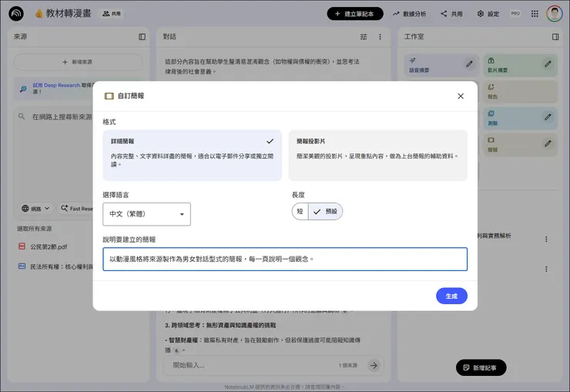Select the 簡報投影片 format option
Viewport: 570px width, 392px height.
pyautogui.click(x=377, y=155)
